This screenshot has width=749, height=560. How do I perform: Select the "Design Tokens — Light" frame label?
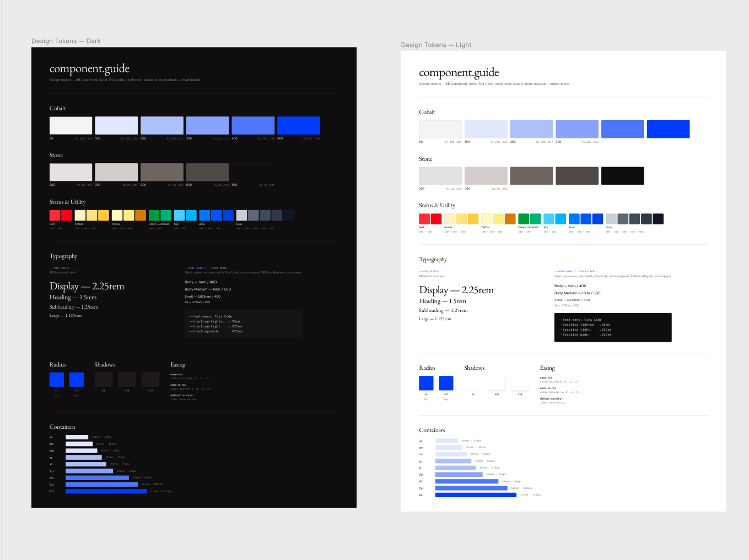click(436, 45)
